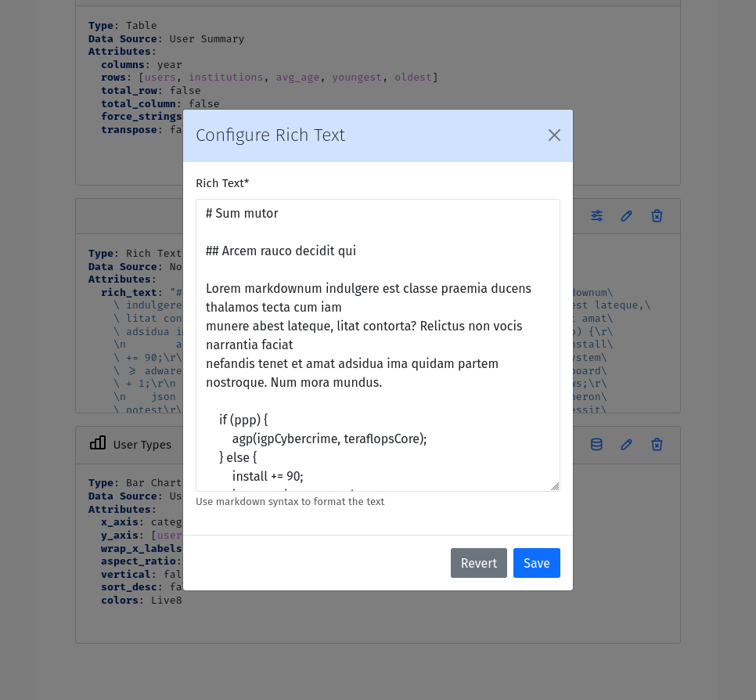
Task: Click 'users' in the Table card's rows list
Action: pyautogui.click(x=160, y=78)
